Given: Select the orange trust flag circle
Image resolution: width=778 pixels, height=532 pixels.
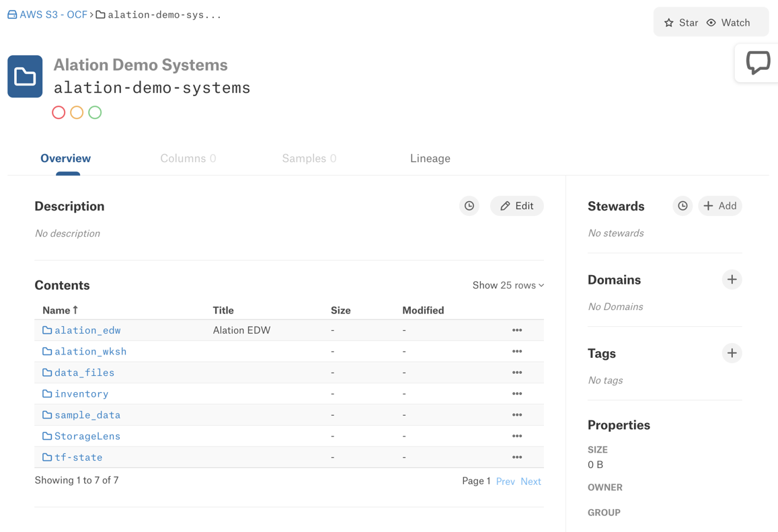Looking at the screenshot, I should coord(77,112).
